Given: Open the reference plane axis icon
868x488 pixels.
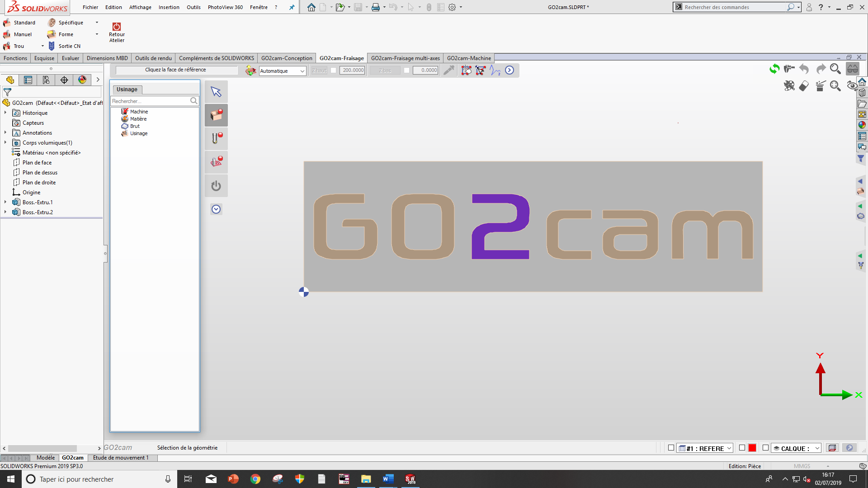Looking at the screenshot, I should (x=250, y=70).
